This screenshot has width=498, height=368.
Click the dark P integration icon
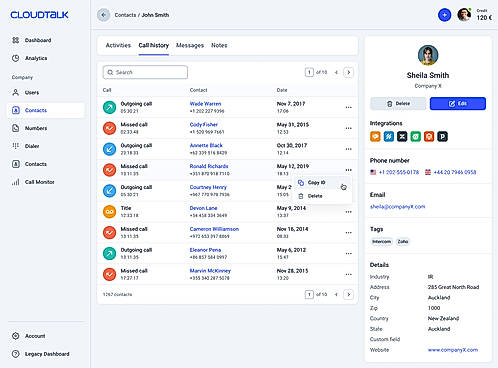(442, 136)
